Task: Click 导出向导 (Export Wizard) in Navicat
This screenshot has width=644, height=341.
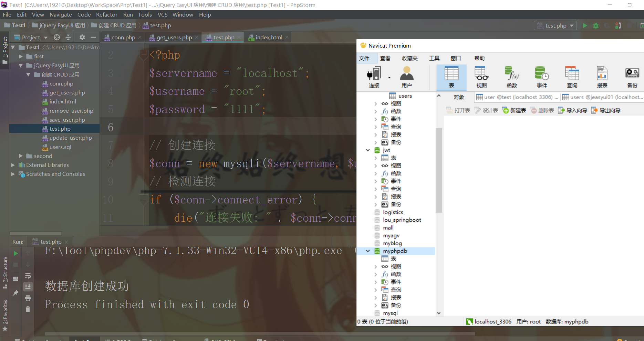Action: tap(606, 110)
